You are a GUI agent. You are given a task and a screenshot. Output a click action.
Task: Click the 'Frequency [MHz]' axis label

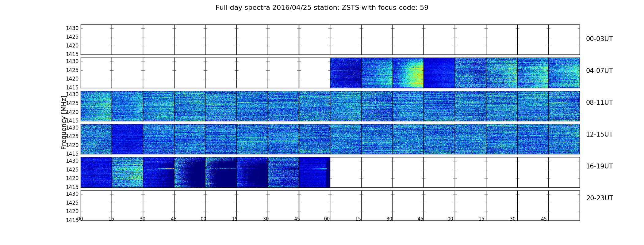click(x=64, y=123)
